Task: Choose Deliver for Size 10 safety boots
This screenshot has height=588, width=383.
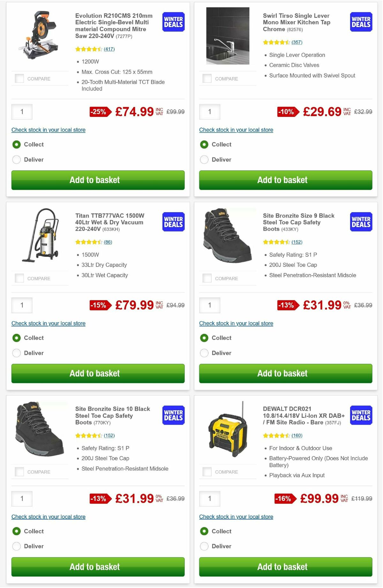Action: [17, 546]
